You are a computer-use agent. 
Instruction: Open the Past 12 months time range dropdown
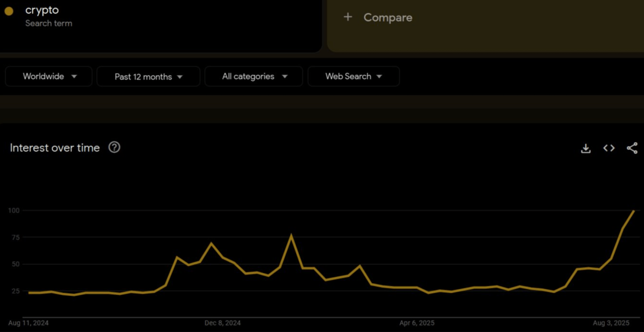point(148,77)
